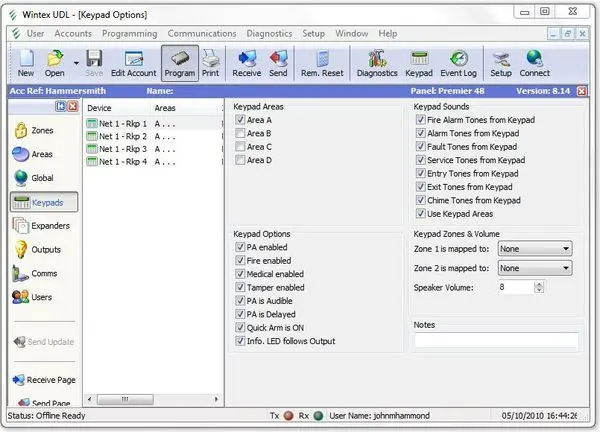The image size is (600, 432).
Task: Select Net 1 - Rkp 3 device row
Action: click(117, 148)
